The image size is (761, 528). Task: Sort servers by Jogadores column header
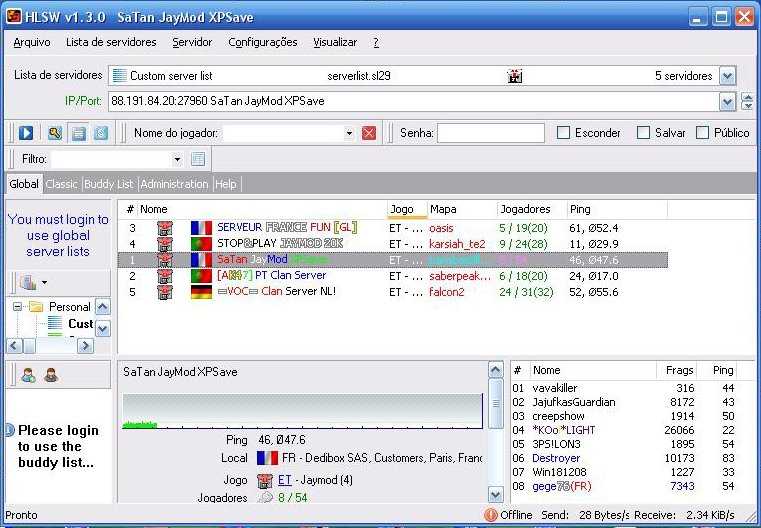(531, 209)
